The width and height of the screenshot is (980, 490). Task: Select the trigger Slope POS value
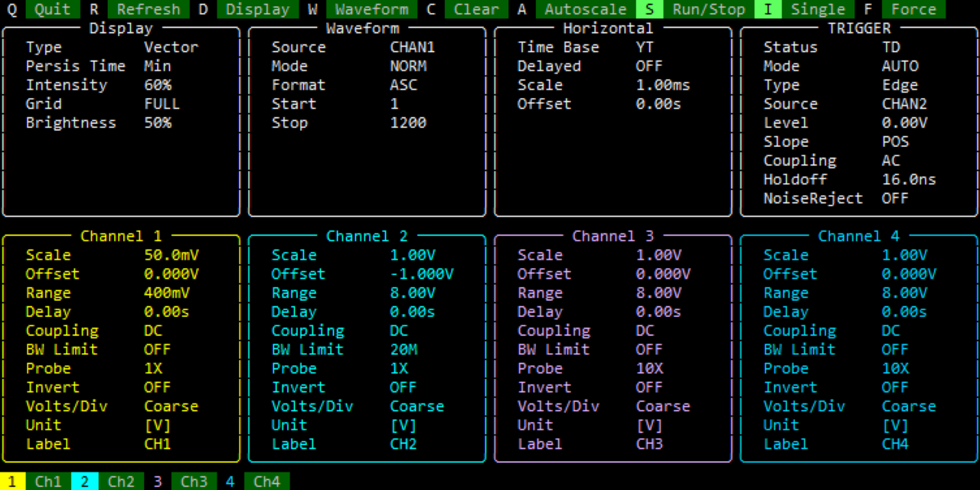(x=895, y=142)
